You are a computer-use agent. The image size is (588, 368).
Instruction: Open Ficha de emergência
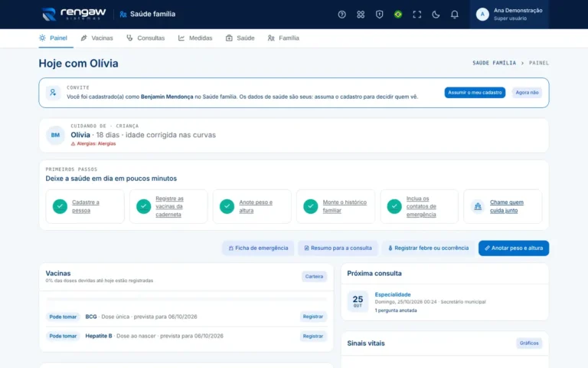(x=258, y=248)
